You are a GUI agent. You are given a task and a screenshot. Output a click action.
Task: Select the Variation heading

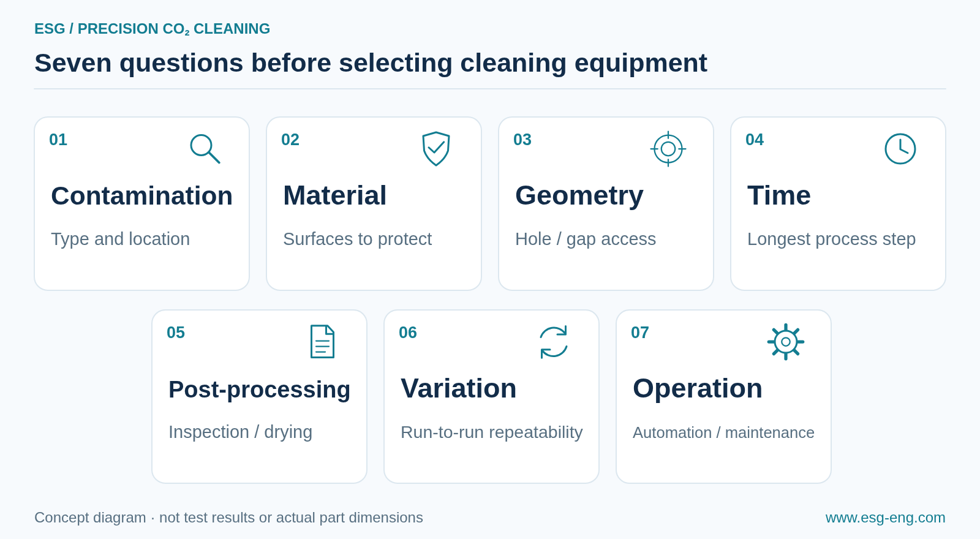click(459, 389)
